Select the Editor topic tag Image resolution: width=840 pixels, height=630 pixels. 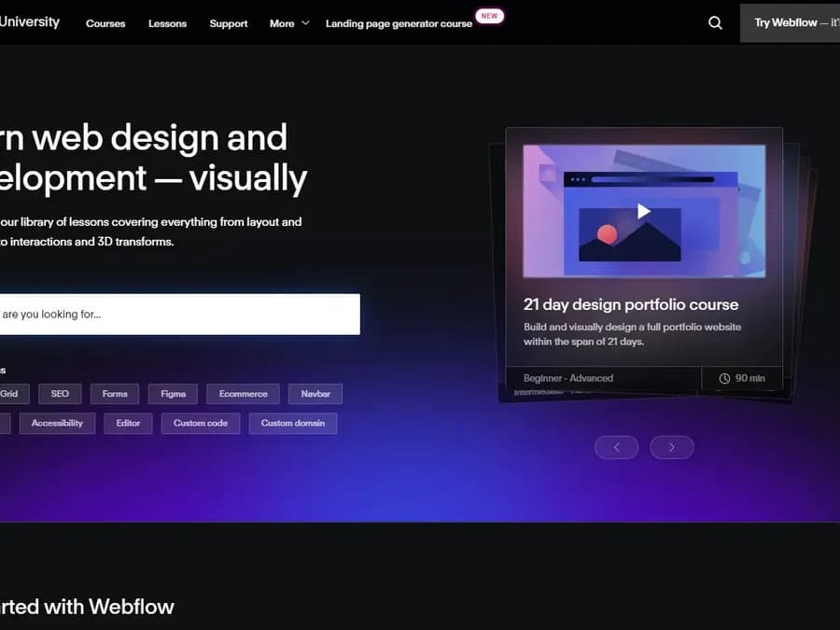128,423
